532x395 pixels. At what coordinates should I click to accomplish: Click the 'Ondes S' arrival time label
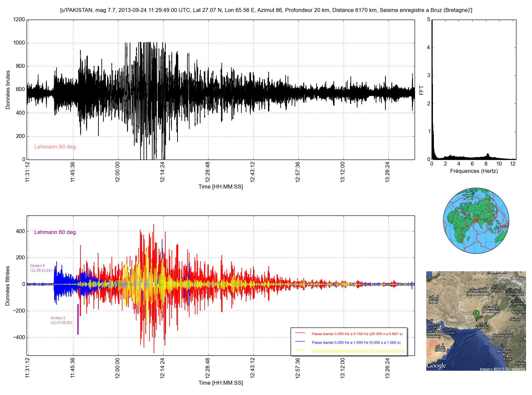(61, 320)
